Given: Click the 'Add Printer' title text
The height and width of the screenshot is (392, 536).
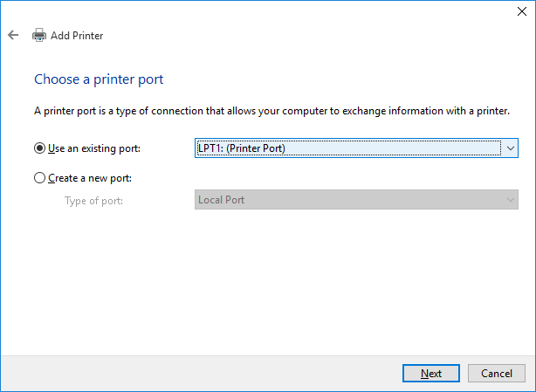Looking at the screenshot, I should pos(77,36).
